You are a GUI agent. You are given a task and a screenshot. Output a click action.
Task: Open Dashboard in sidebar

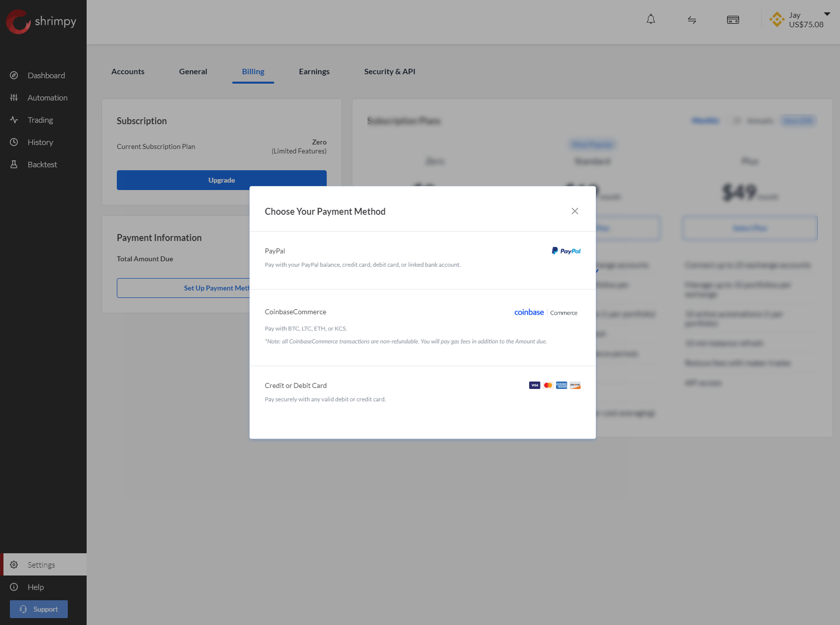43,75
